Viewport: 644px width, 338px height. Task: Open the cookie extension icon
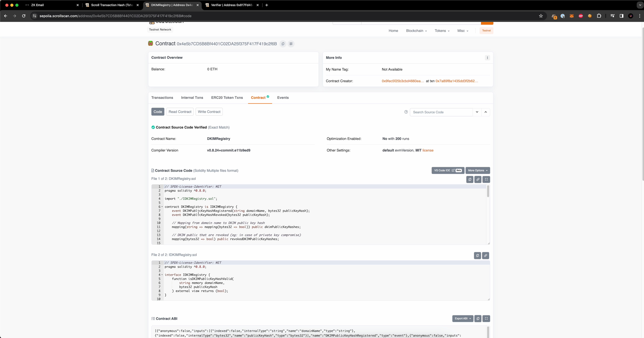pyautogui.click(x=590, y=16)
